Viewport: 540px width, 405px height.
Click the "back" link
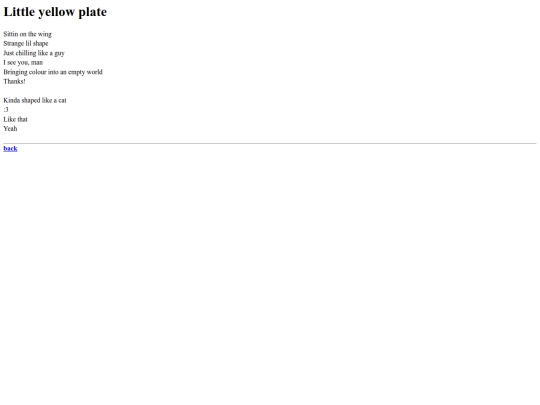10,148
